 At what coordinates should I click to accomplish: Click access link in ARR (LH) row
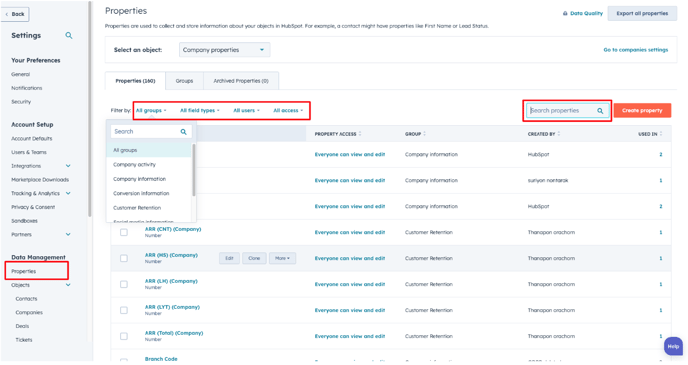click(x=350, y=284)
